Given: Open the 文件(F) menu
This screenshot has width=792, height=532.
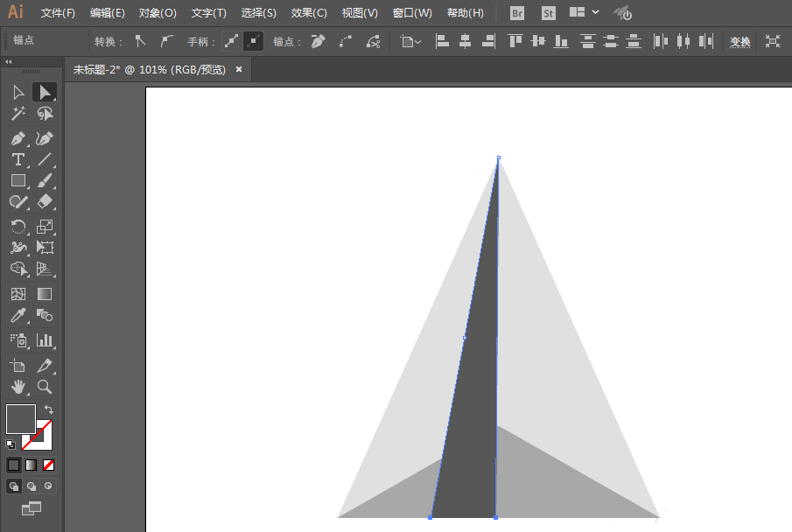Looking at the screenshot, I should (x=58, y=13).
